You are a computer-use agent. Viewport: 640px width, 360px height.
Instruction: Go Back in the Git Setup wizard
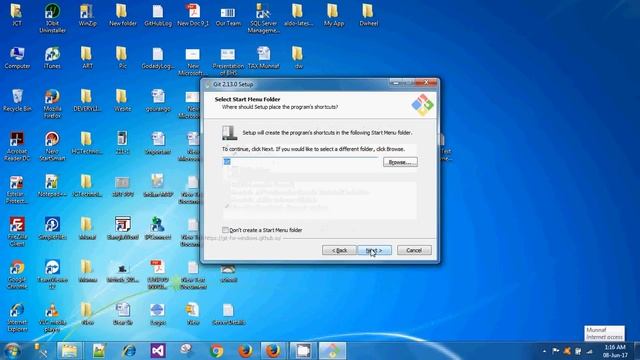339,250
